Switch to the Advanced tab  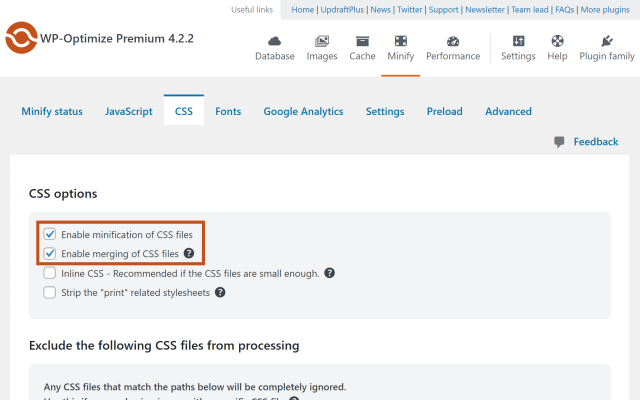(508, 111)
